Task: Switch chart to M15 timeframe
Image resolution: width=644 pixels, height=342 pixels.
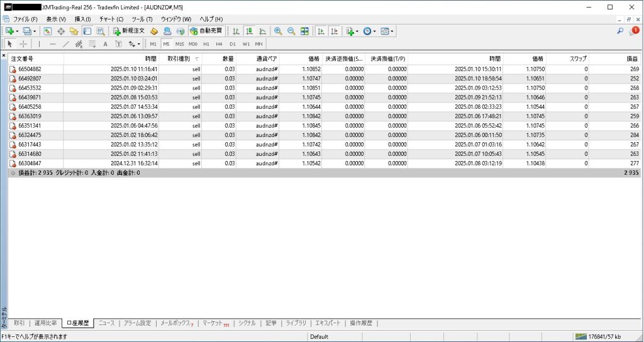Action: (179, 44)
